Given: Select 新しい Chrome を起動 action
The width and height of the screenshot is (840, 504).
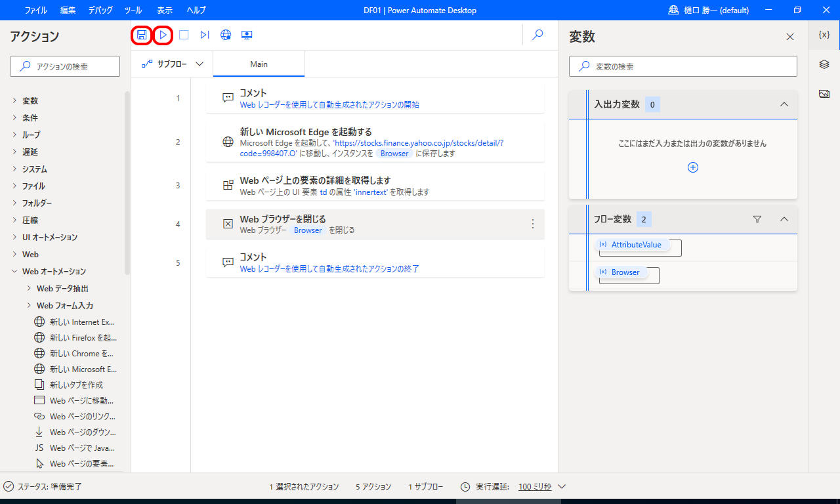Looking at the screenshot, I should [75, 354].
